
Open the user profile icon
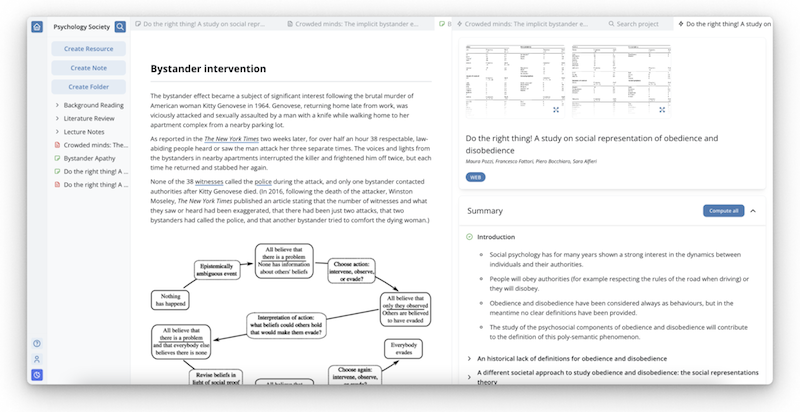point(37,359)
